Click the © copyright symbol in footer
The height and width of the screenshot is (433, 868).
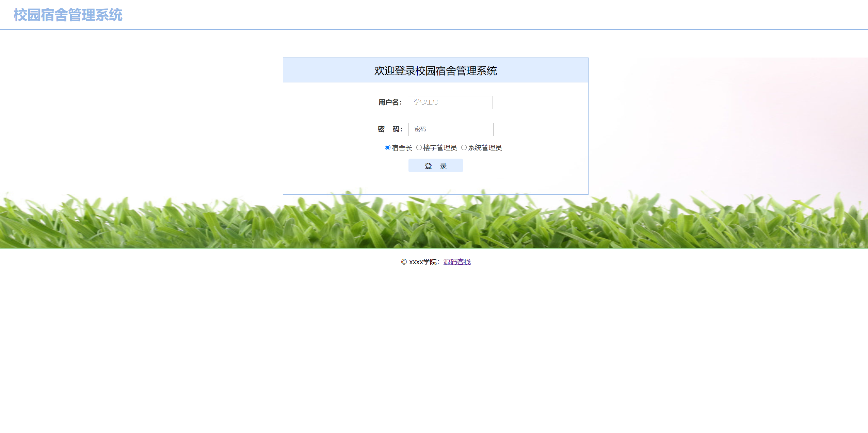click(404, 262)
